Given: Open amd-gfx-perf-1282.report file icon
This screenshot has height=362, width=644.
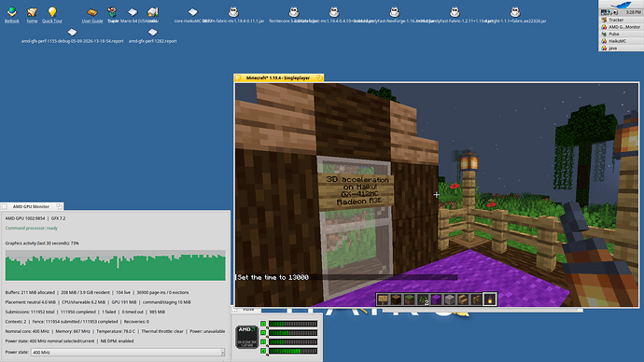Looking at the screenshot, I should pos(153,32).
